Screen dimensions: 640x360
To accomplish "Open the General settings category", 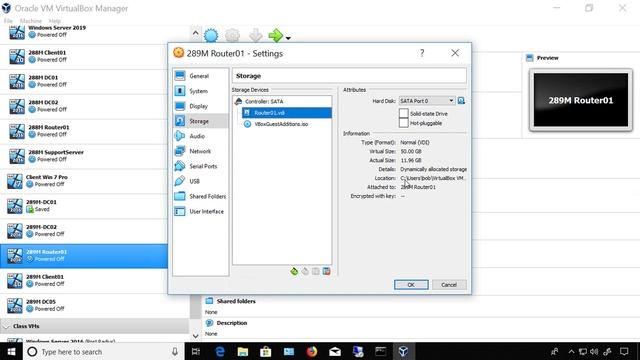I will click(x=200, y=76).
